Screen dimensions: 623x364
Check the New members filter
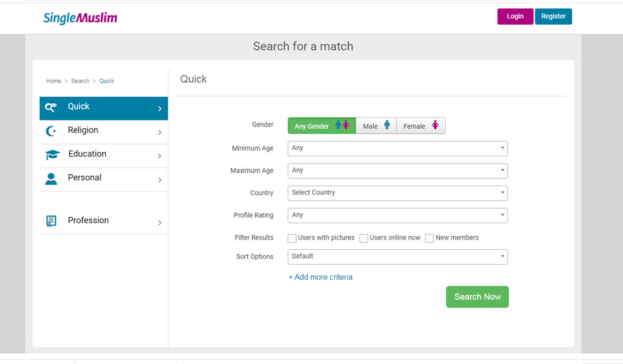tap(430, 238)
